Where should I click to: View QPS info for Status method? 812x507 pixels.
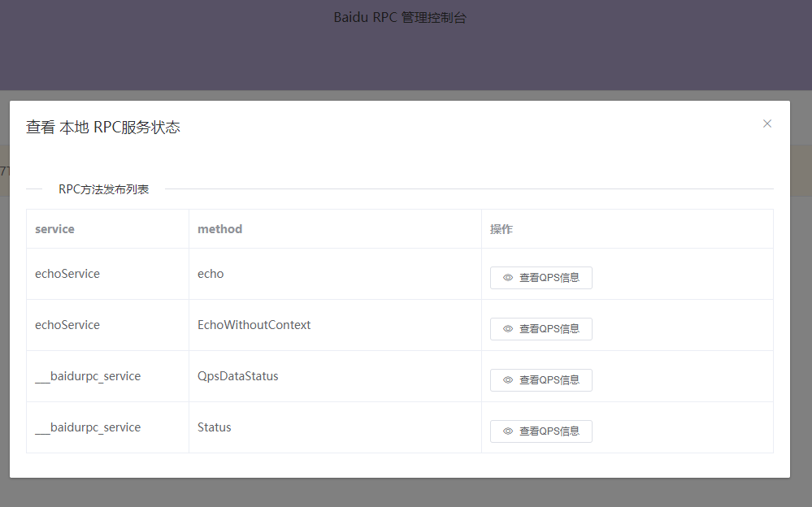[541, 431]
